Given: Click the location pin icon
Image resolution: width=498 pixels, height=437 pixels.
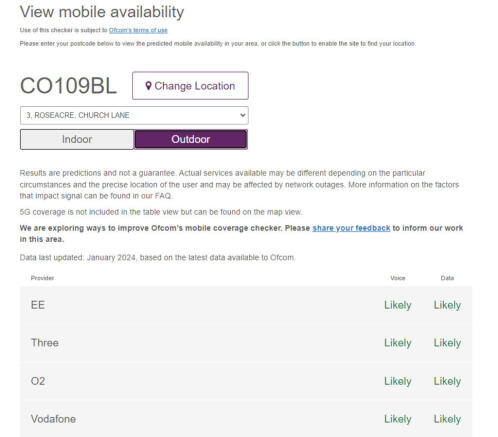Looking at the screenshot, I should (148, 86).
